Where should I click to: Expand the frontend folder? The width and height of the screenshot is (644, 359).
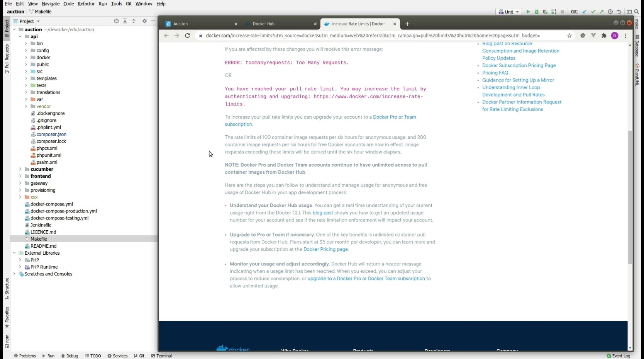[x=20, y=176]
